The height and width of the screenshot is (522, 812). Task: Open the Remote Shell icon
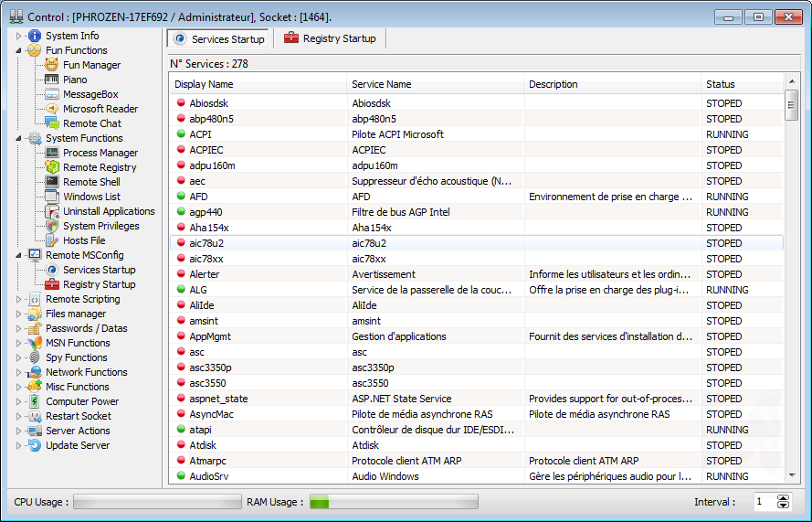52,182
